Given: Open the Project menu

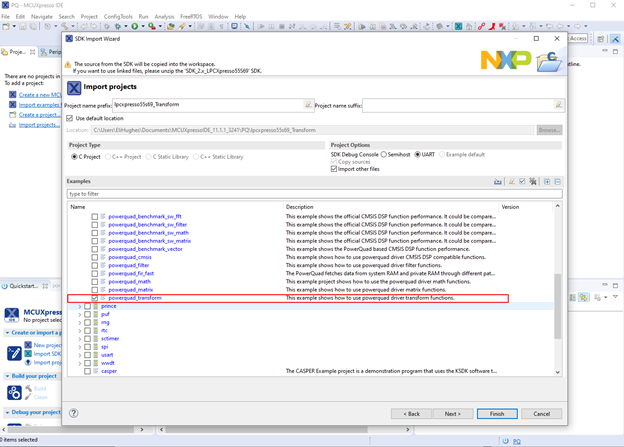Looking at the screenshot, I should [89, 17].
